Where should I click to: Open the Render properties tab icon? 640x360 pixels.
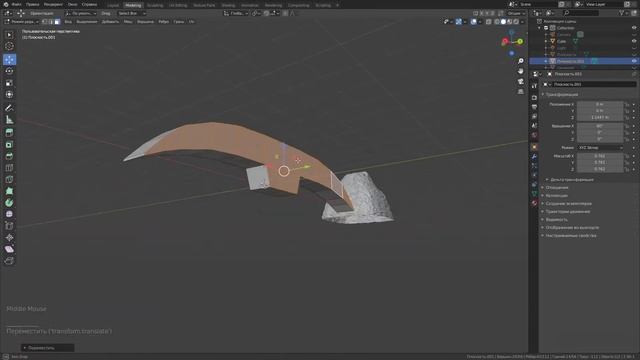click(534, 98)
